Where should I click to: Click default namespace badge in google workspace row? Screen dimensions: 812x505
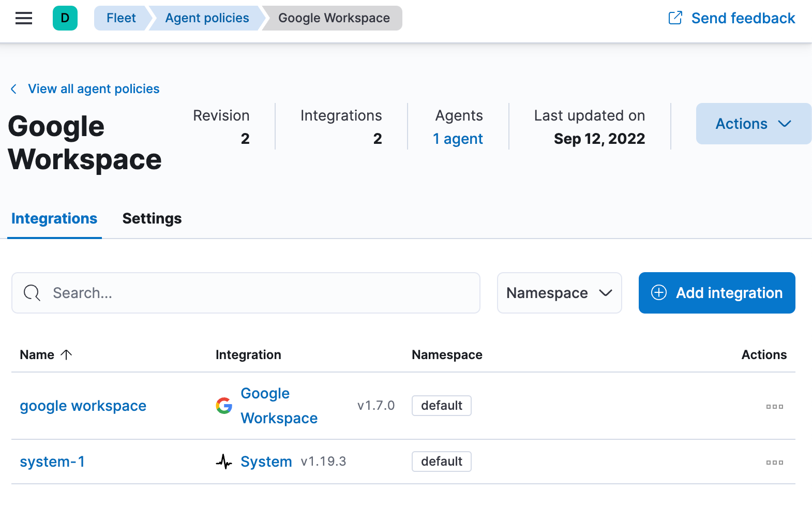tap(442, 406)
